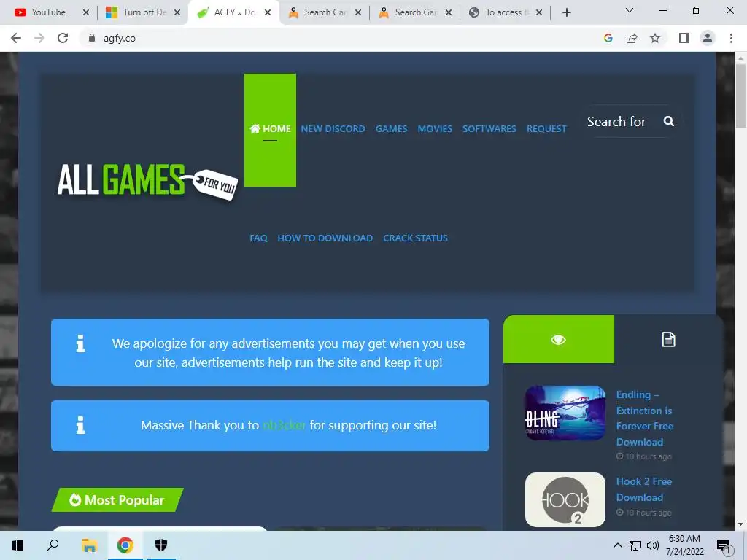Click the network icon in system tray
Screen dimensions: 747x560
click(635, 545)
